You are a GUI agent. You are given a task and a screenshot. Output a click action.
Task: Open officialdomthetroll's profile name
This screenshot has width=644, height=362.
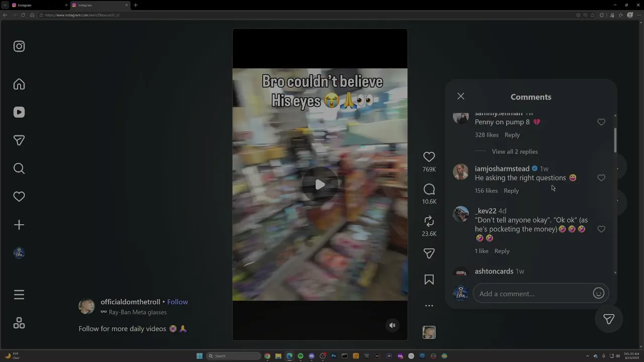click(x=130, y=302)
